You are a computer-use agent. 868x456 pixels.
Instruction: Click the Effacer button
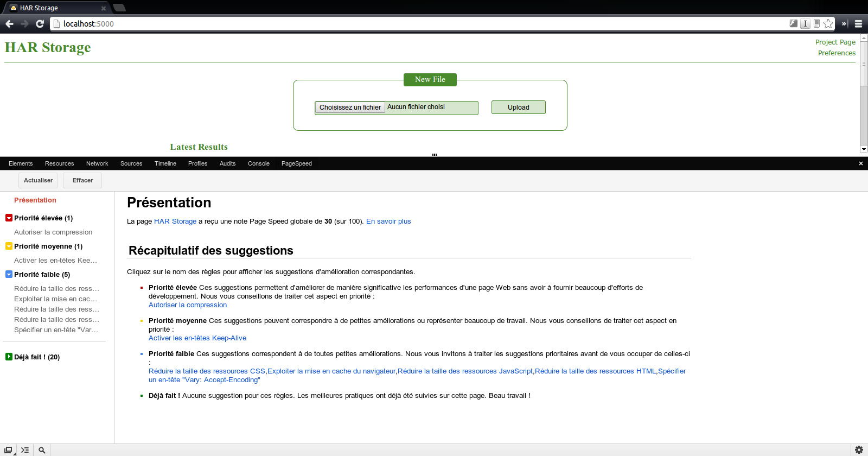[82, 180]
